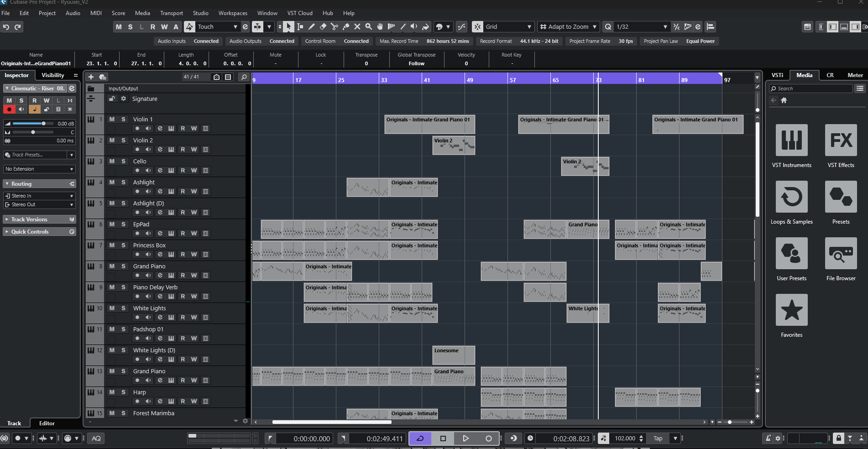Enable Read automation on Harp track
The height and width of the screenshot is (449, 868).
pyautogui.click(x=183, y=401)
